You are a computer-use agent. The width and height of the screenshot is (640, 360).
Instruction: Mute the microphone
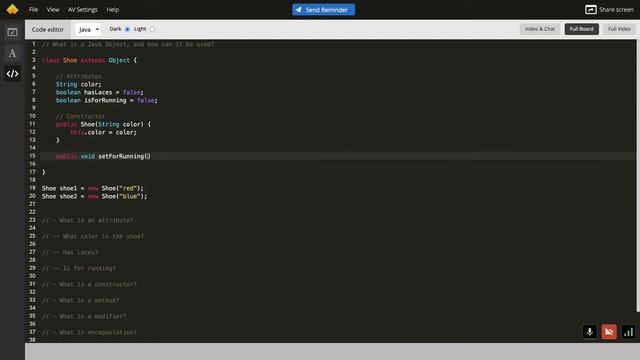point(589,332)
